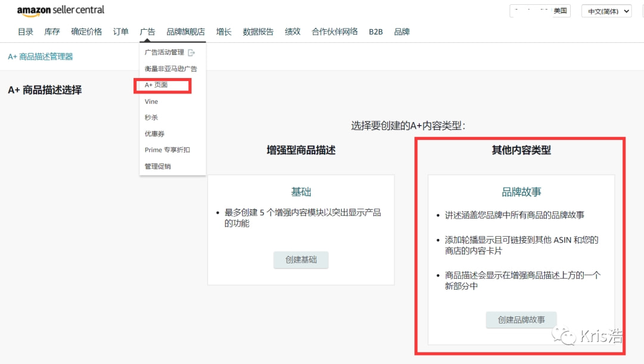644x364 pixels.
Task: Open the B2B menu
Action: tap(376, 32)
